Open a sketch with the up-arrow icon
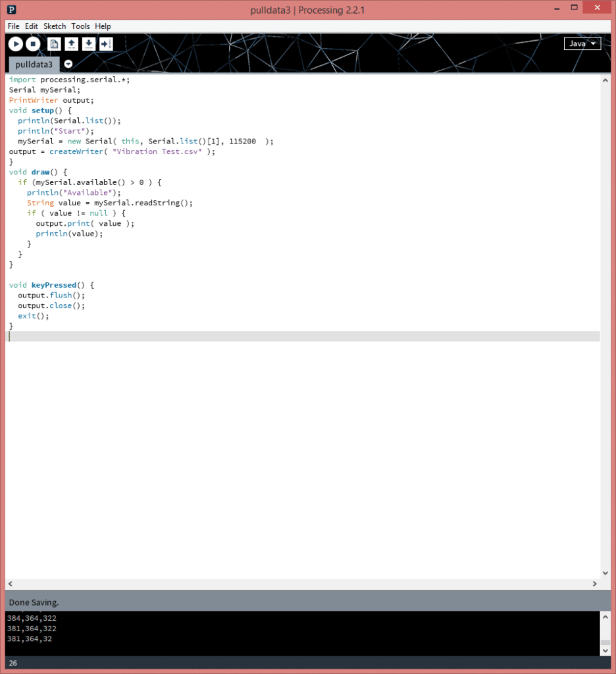 tap(71, 44)
